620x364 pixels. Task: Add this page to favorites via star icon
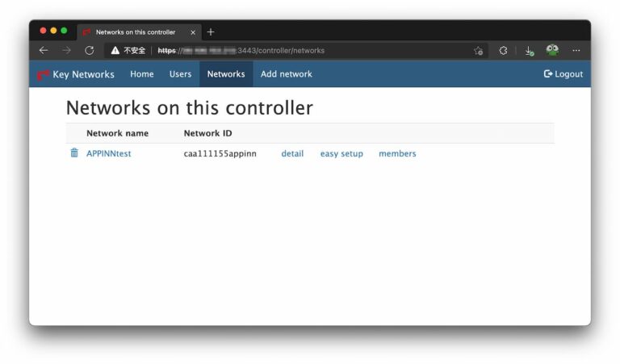(478, 50)
